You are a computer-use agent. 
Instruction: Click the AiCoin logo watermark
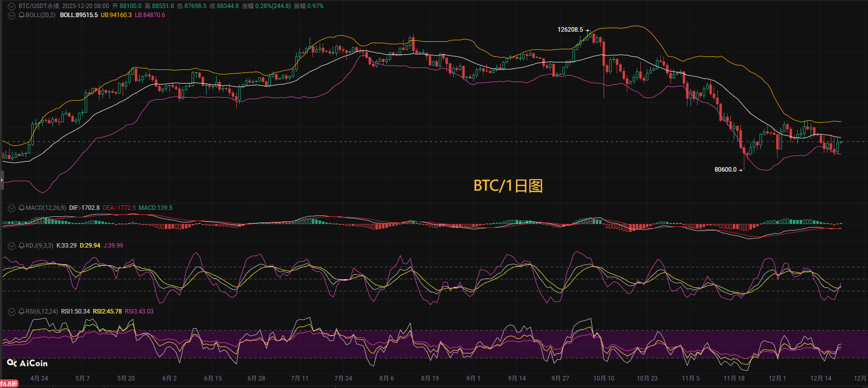tap(27, 363)
